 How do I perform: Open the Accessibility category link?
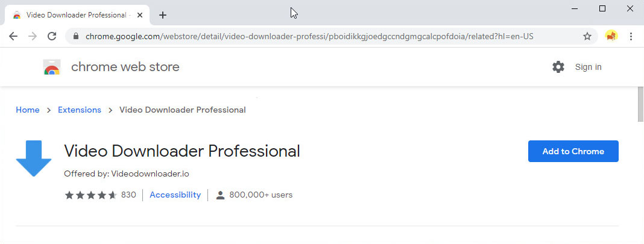pyautogui.click(x=175, y=195)
